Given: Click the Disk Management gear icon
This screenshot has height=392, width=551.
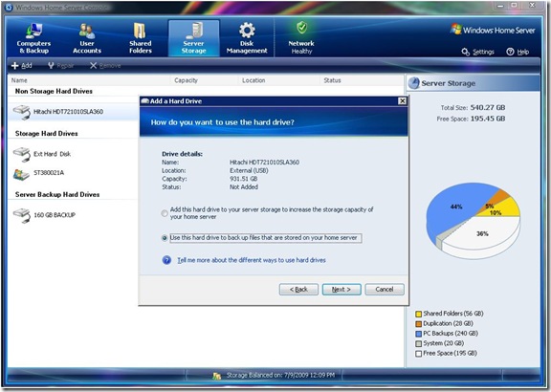Looking at the screenshot, I should click(x=247, y=31).
